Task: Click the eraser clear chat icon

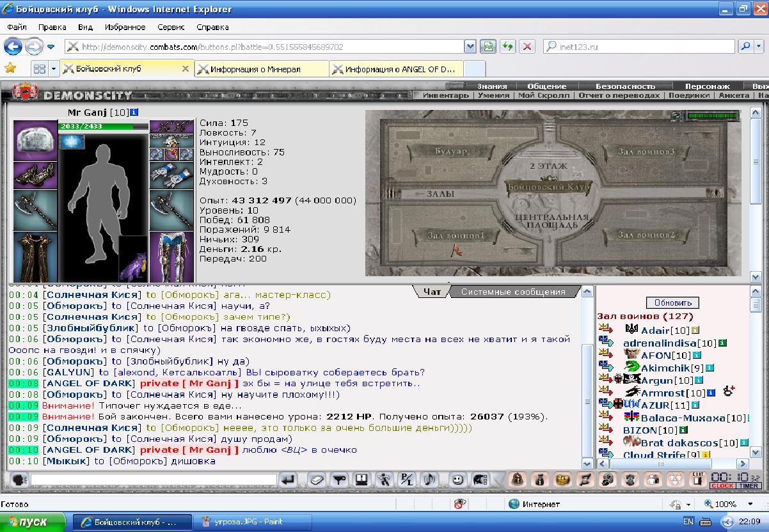Action: coord(317,480)
